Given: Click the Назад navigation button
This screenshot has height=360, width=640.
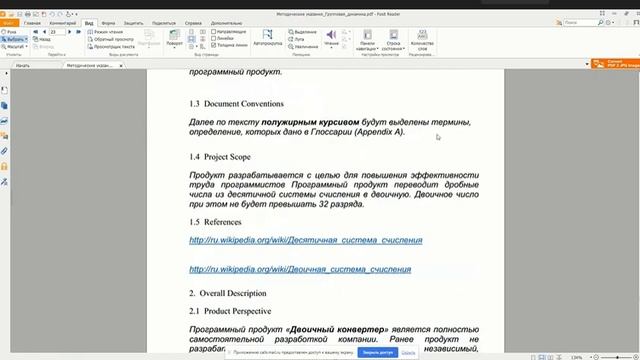Looking at the screenshot, I should tap(42, 39).
